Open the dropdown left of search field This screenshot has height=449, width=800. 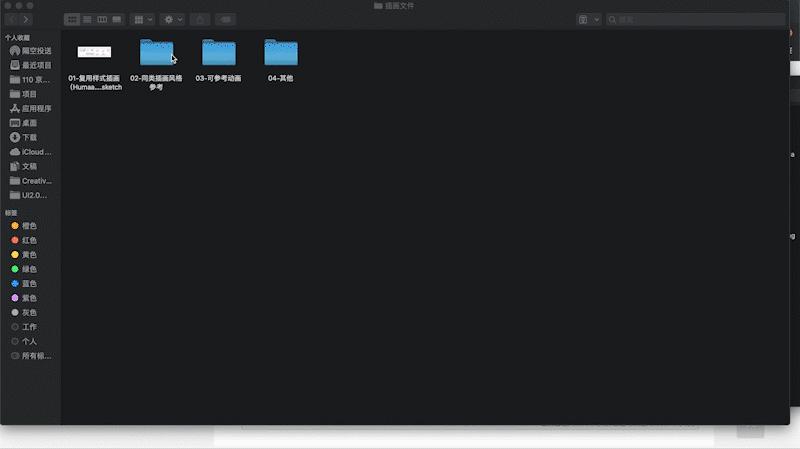click(589, 19)
